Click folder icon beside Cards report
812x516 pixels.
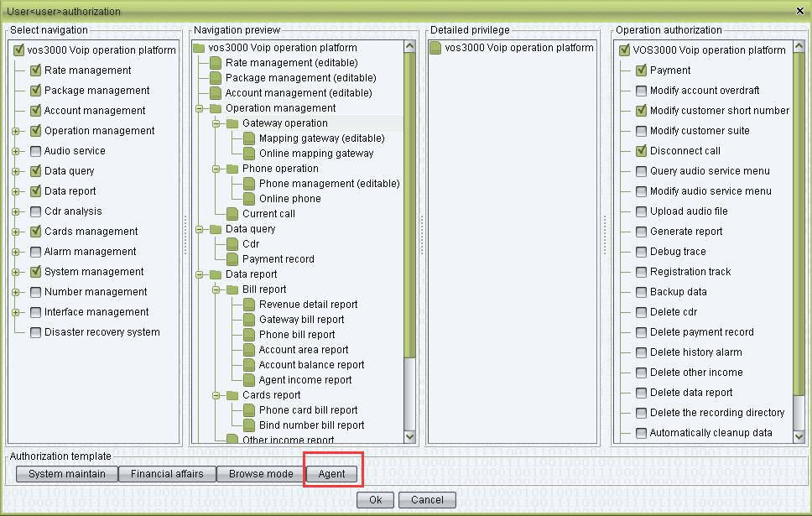232,395
